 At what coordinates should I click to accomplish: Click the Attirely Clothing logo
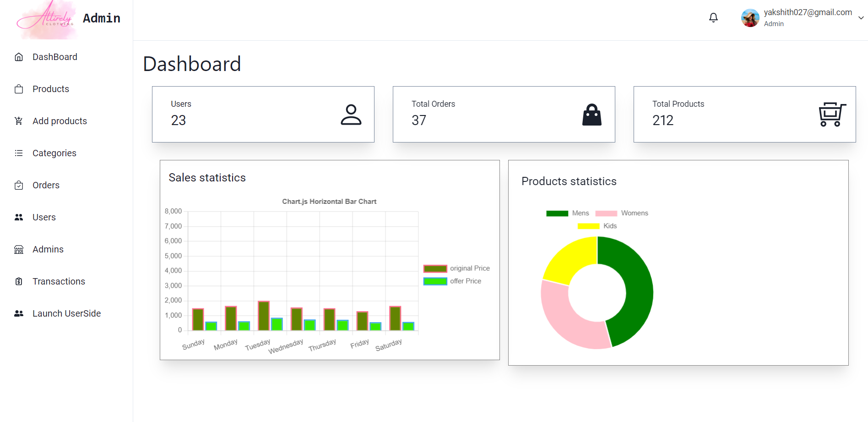pyautogui.click(x=46, y=19)
